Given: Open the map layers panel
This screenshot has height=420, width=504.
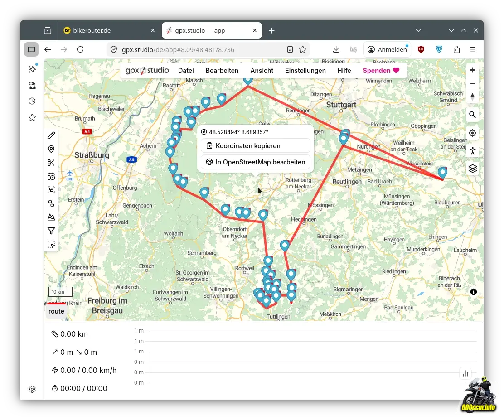Looking at the screenshot, I should pos(472,169).
